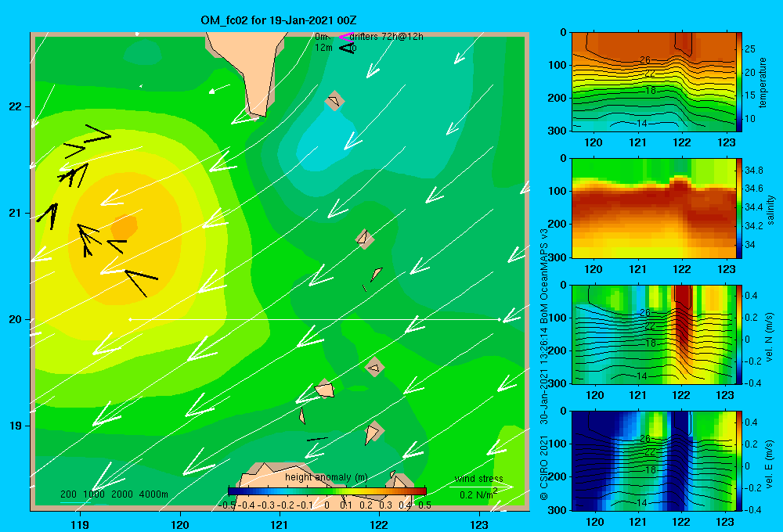Click longitude label '123' below main map

(x=479, y=524)
